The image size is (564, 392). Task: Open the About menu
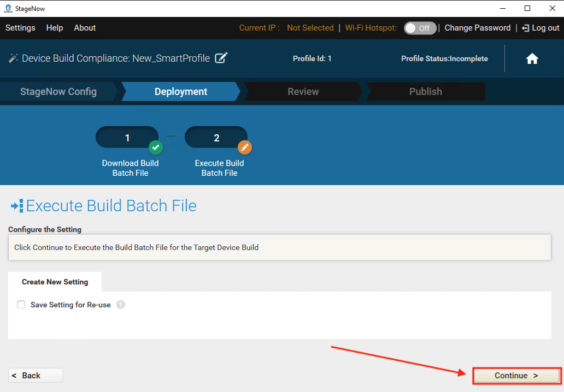pyautogui.click(x=85, y=28)
